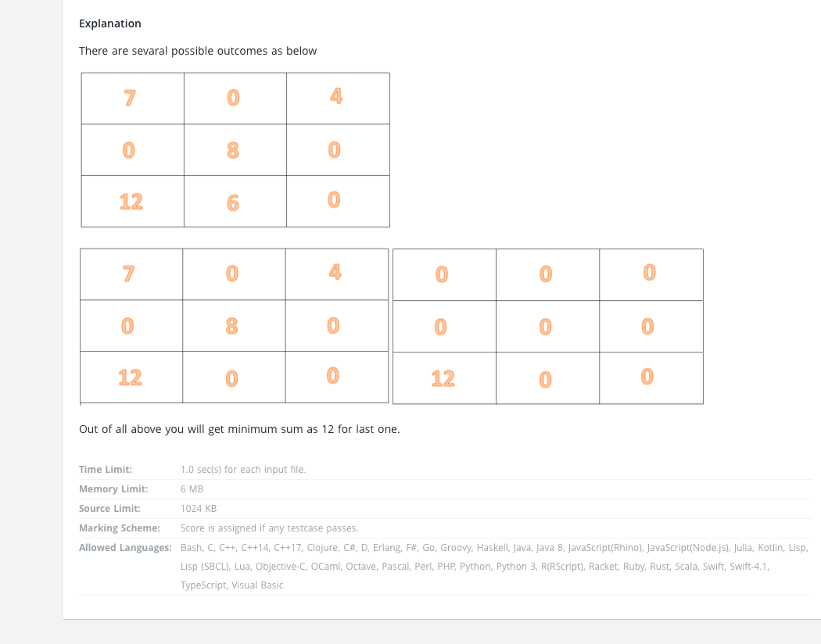The width and height of the screenshot is (821, 644).
Task: Click the 8 cell in the topmost table
Action: pyautogui.click(x=235, y=149)
